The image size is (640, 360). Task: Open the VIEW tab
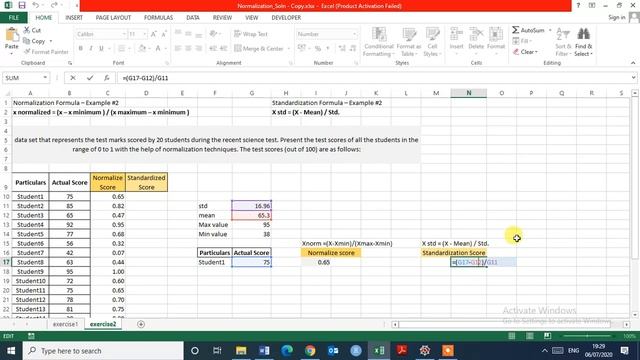tap(251, 18)
